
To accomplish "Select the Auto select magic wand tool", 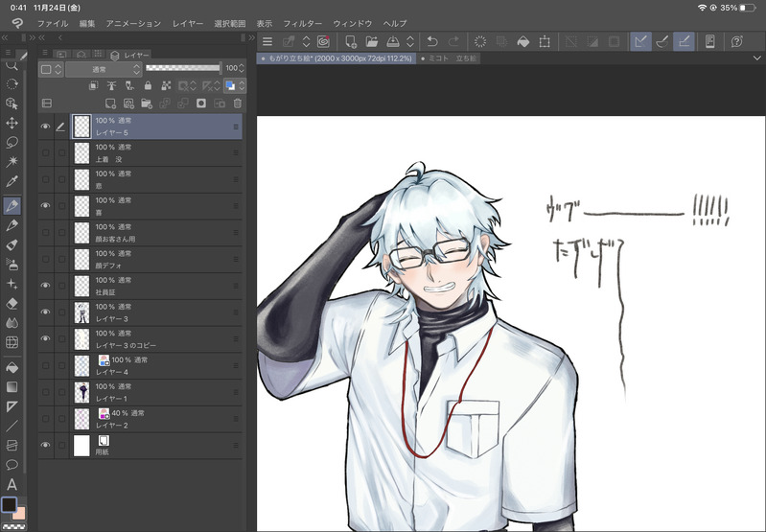I will tap(12, 162).
